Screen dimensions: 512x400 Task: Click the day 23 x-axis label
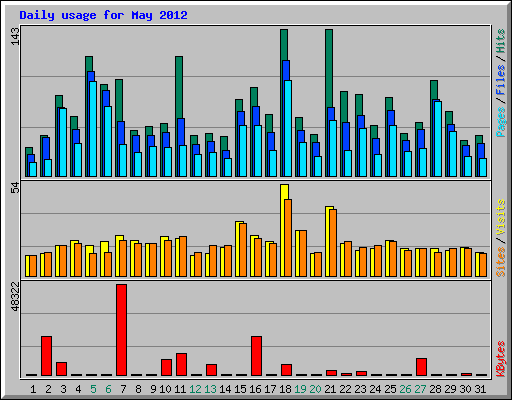360,389
